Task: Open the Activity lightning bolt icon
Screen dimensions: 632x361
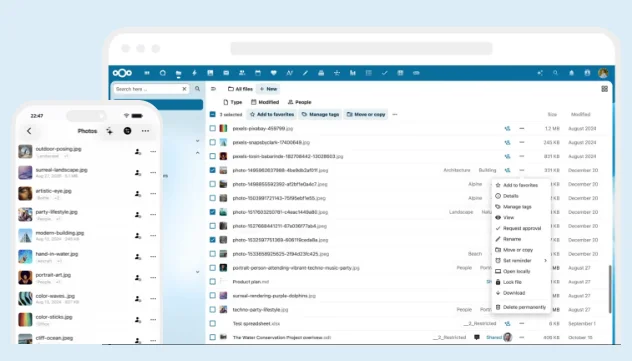Action: pos(194,73)
